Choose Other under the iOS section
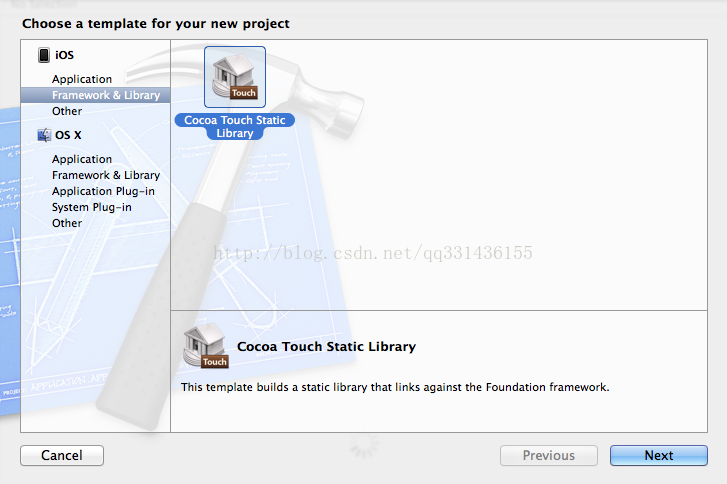 (67, 111)
